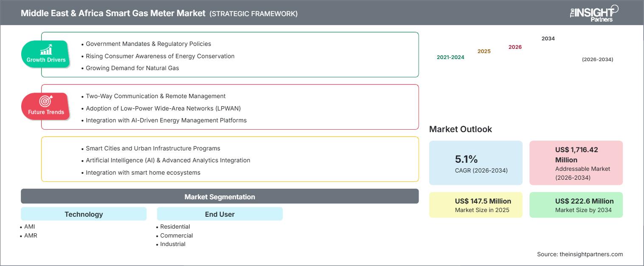Select the 2021-2024 timeline label
644x266 pixels.
[450, 57]
